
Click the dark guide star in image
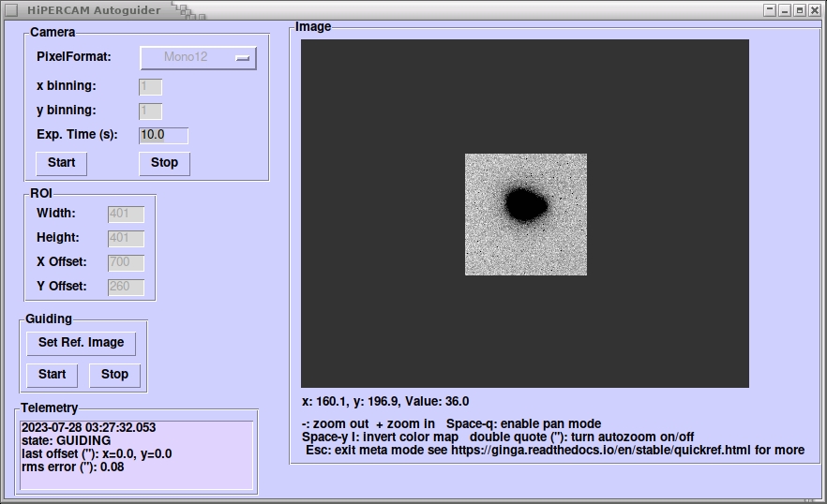526,204
